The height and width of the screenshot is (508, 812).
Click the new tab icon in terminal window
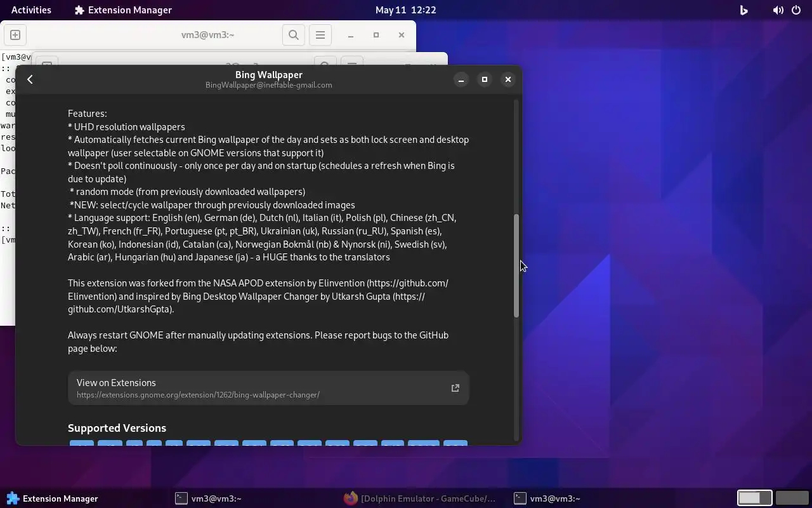pos(15,35)
